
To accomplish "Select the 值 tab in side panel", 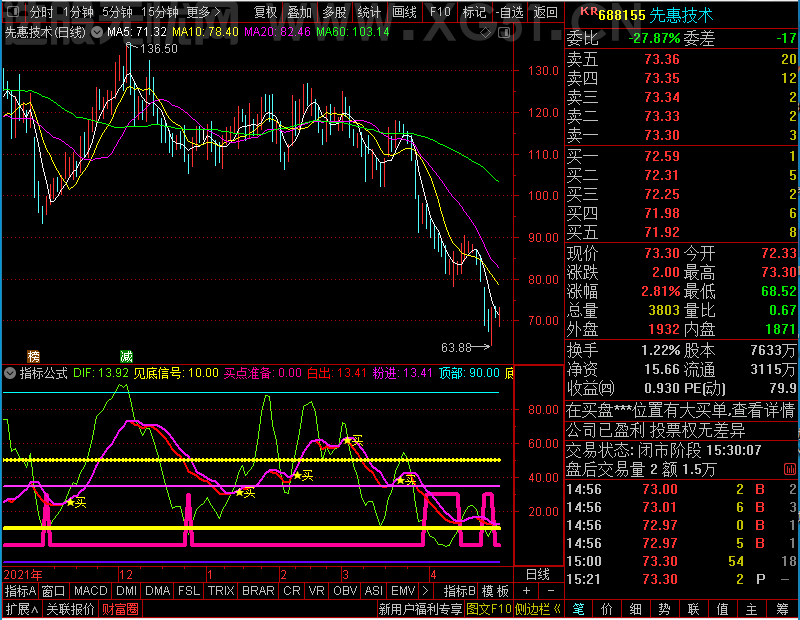I will (722, 609).
